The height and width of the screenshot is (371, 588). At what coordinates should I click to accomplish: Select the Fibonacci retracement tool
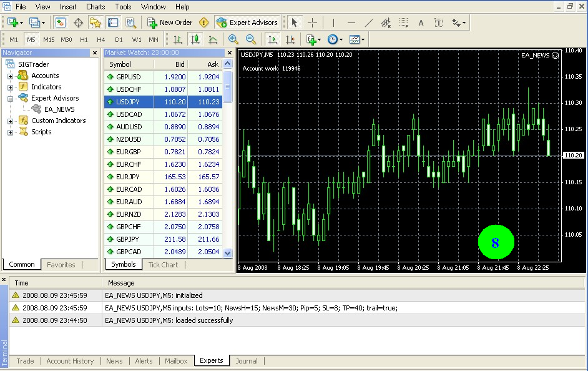[x=403, y=23]
